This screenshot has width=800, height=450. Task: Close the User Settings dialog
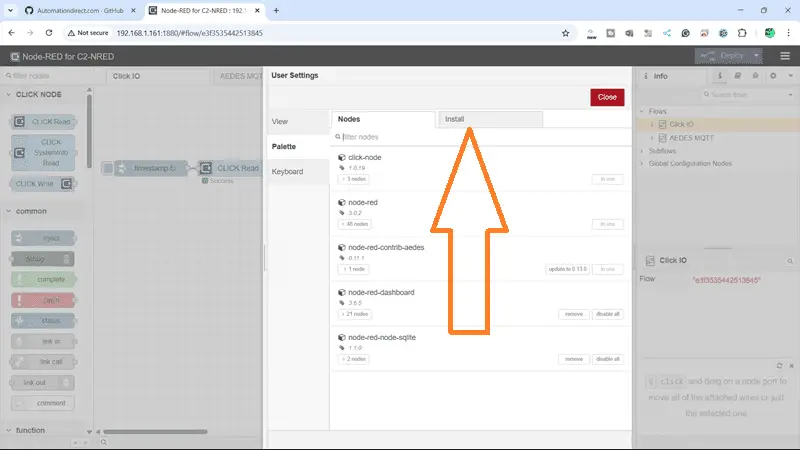607,97
